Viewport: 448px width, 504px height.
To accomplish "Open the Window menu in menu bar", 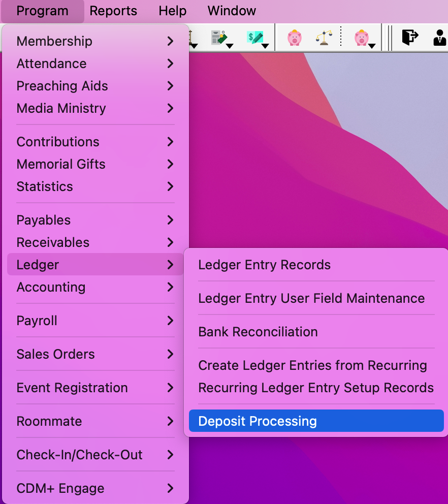I will [x=232, y=11].
